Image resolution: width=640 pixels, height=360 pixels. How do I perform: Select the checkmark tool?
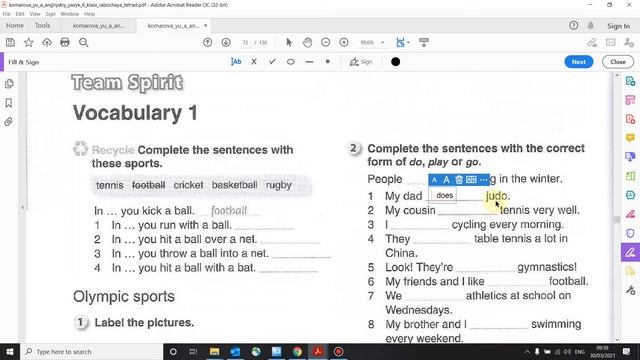pyautogui.click(x=272, y=62)
